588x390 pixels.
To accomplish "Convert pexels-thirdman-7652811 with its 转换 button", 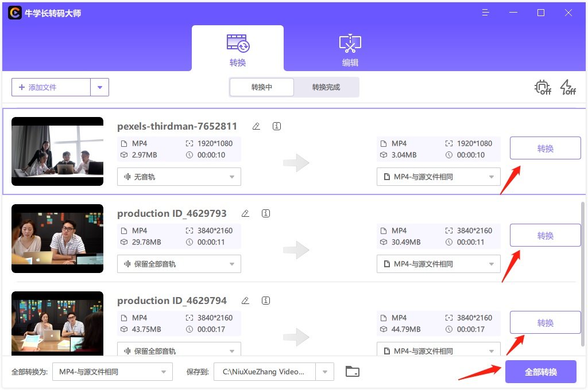I will (x=545, y=148).
